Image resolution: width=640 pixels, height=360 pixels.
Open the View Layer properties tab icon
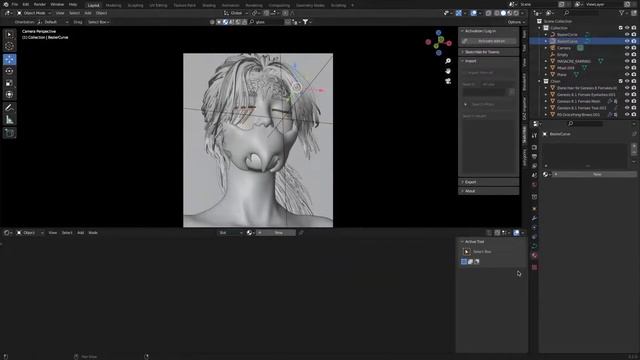click(534, 166)
